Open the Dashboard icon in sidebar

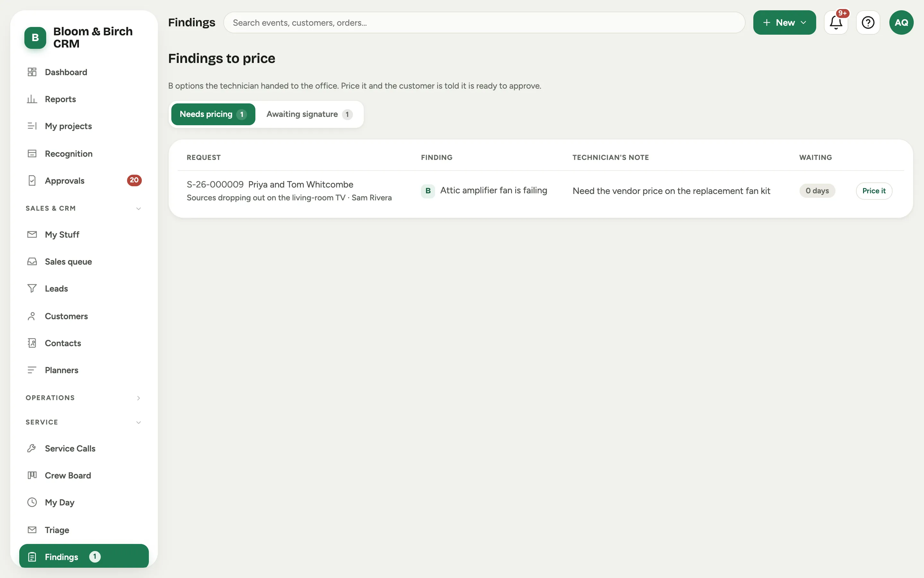[x=32, y=72]
